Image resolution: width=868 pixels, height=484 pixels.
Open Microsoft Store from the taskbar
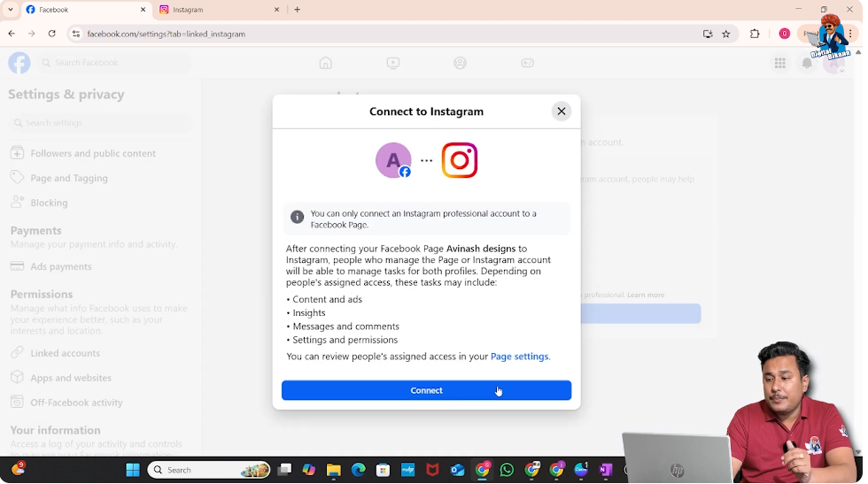pyautogui.click(x=383, y=470)
